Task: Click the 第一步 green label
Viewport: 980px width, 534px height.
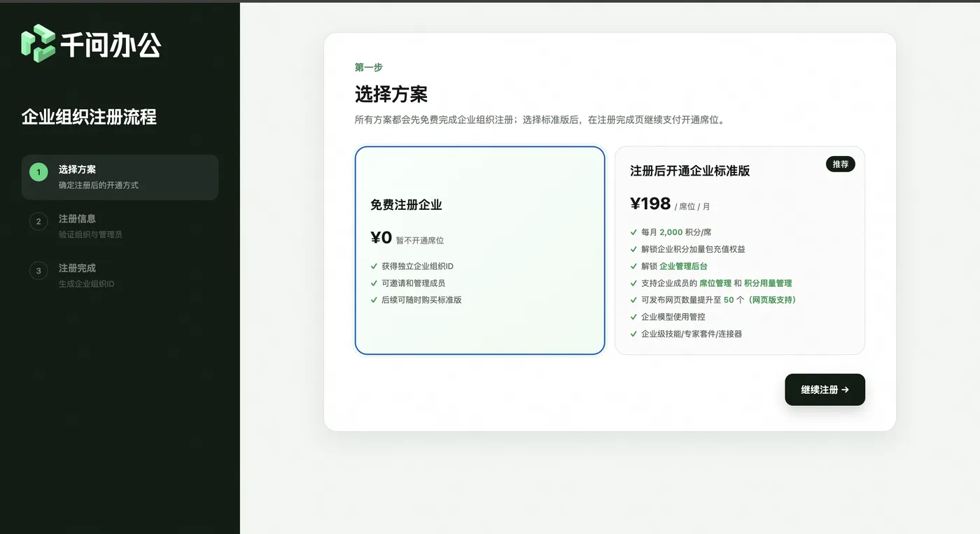Action: (x=369, y=67)
